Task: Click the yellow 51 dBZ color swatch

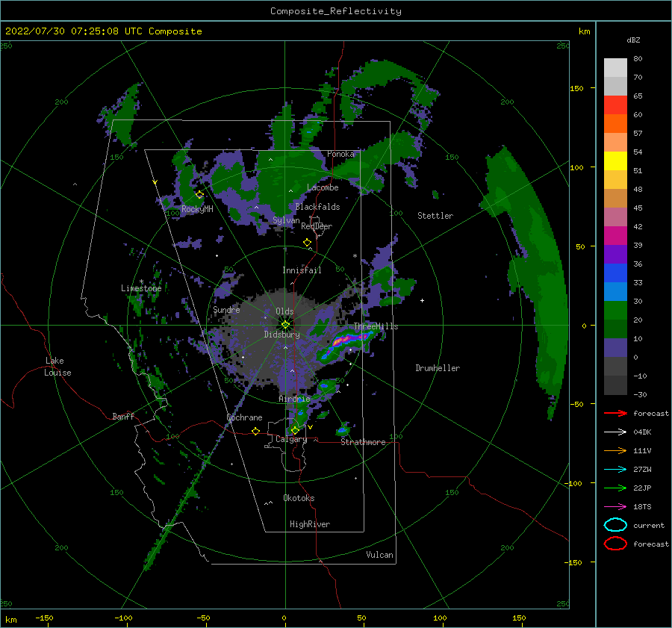Action: [615, 161]
